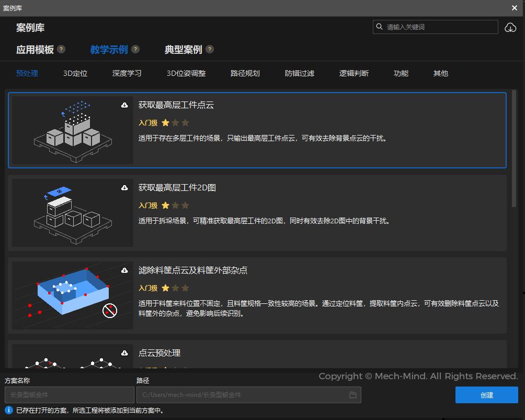Click the 方案名称 input field
This screenshot has height=420, width=525.
point(69,395)
